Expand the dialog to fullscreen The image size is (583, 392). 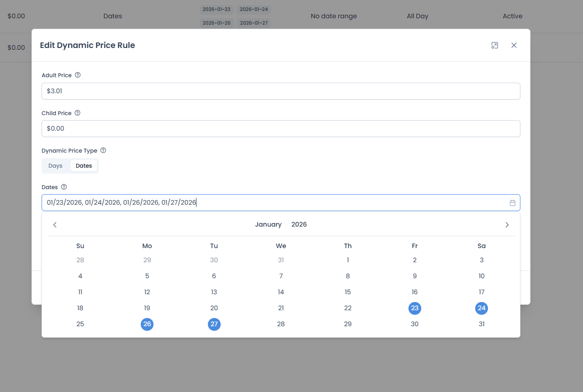click(x=494, y=45)
